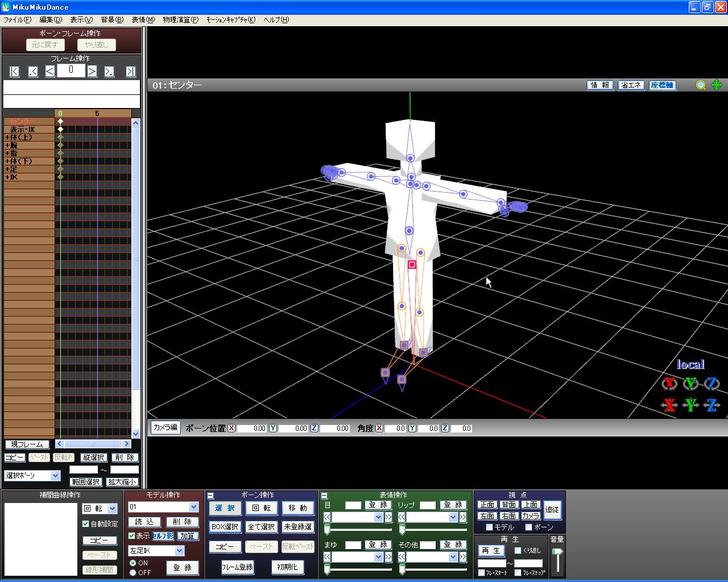The height and width of the screenshot is (582, 728).
Task: Click next その他 morph arrow button
Action: tap(463, 557)
